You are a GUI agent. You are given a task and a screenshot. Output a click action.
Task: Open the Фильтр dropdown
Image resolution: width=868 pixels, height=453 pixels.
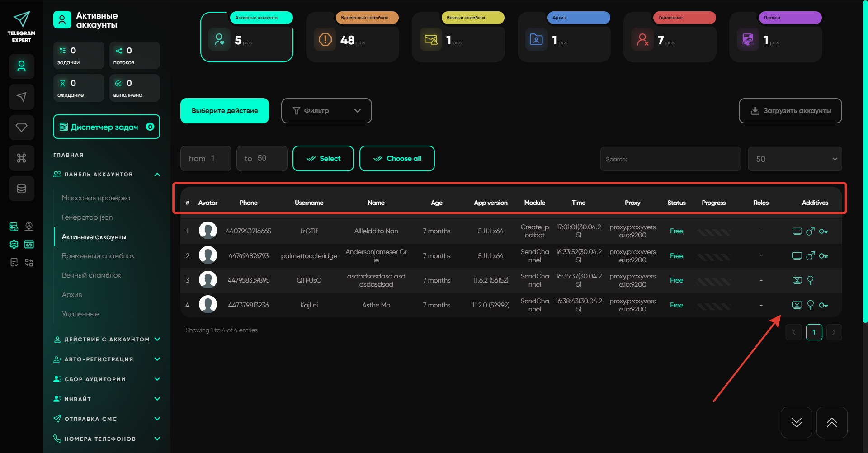326,111
